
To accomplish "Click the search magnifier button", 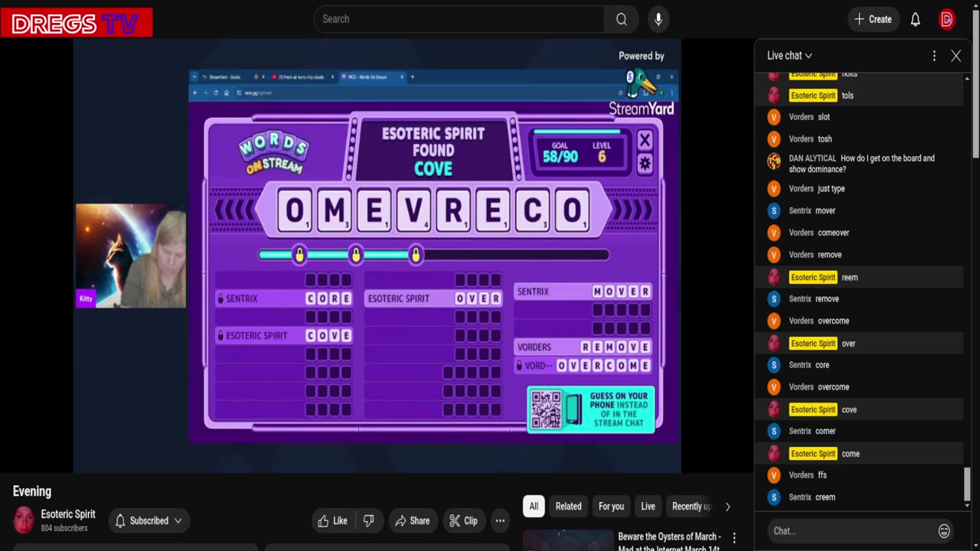I will [622, 19].
